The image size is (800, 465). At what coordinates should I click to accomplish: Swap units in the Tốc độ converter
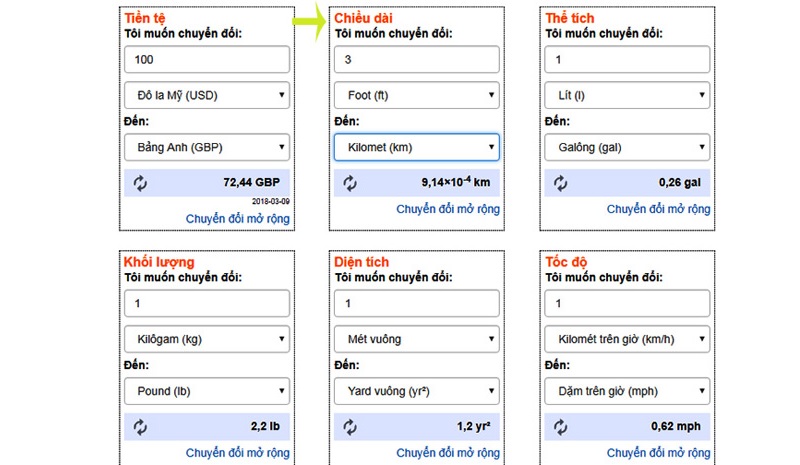[x=561, y=426]
